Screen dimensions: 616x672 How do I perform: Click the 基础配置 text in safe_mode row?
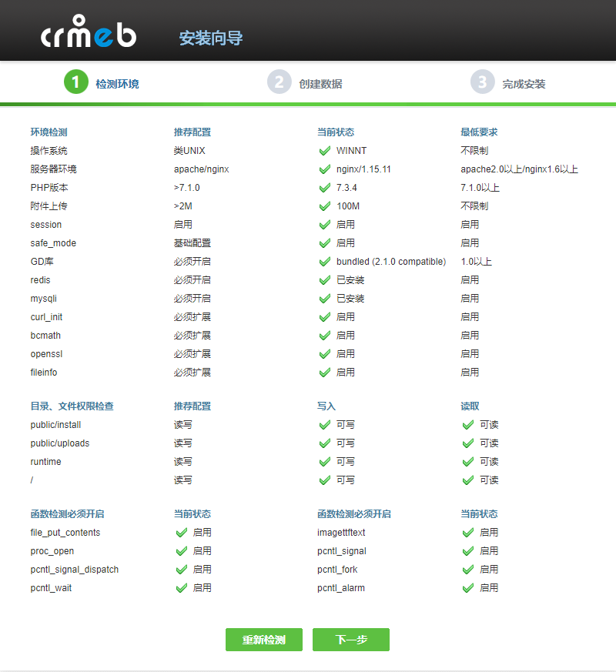(192, 243)
